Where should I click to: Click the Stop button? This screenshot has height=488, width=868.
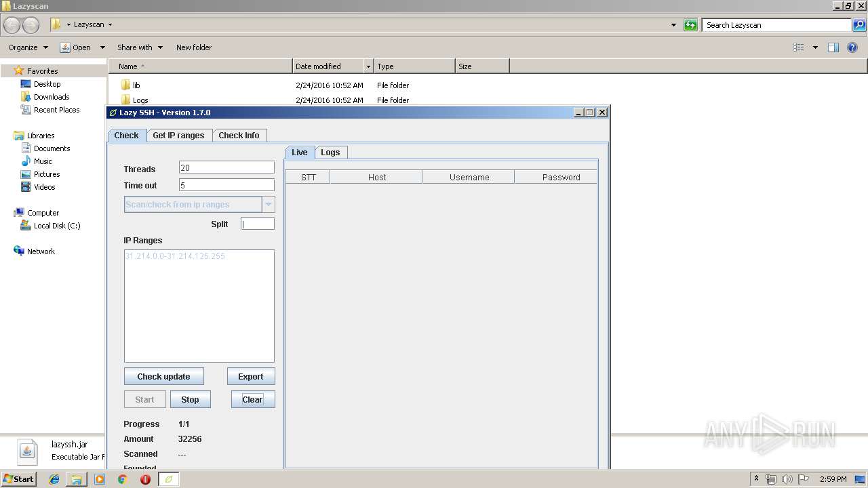[190, 400]
